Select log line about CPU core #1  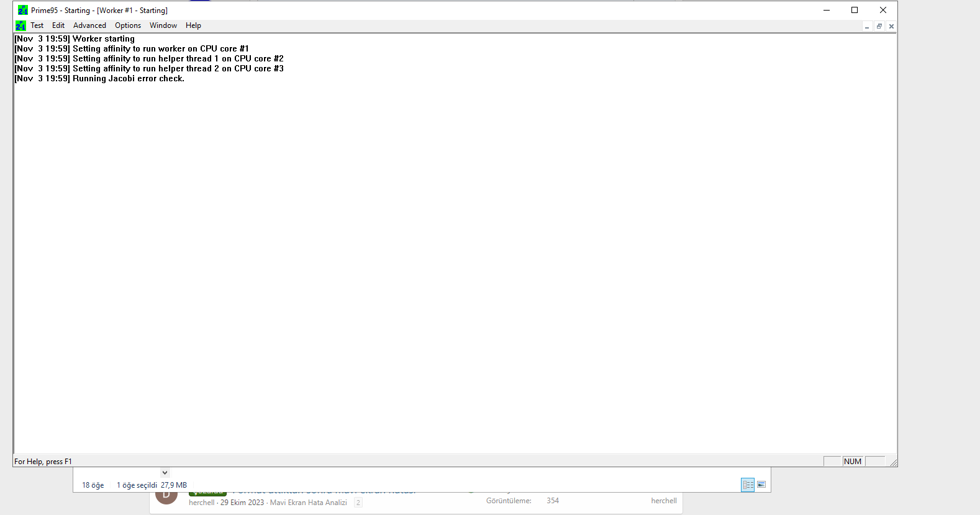[x=132, y=48]
